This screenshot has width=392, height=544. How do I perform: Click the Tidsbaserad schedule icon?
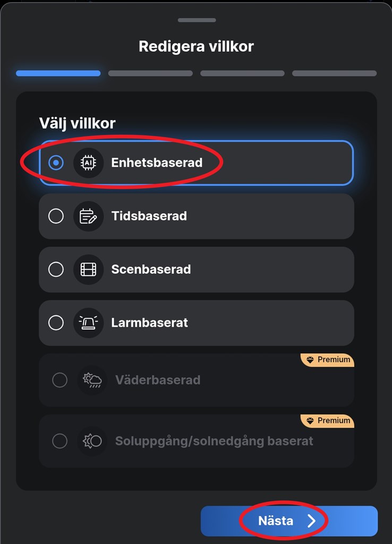pos(88,216)
